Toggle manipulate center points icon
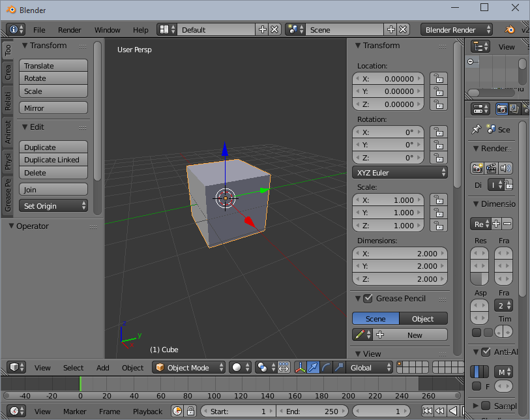 (284, 367)
